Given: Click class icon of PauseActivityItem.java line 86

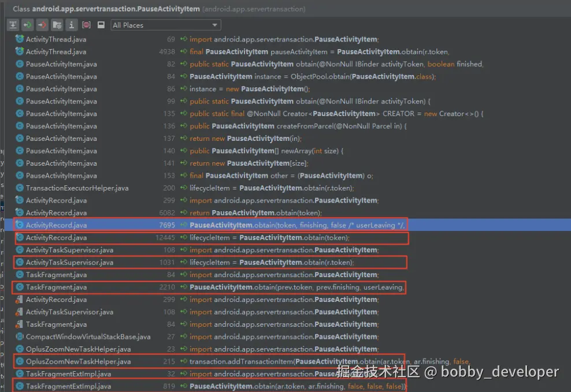Looking at the screenshot, I should coord(20,89).
